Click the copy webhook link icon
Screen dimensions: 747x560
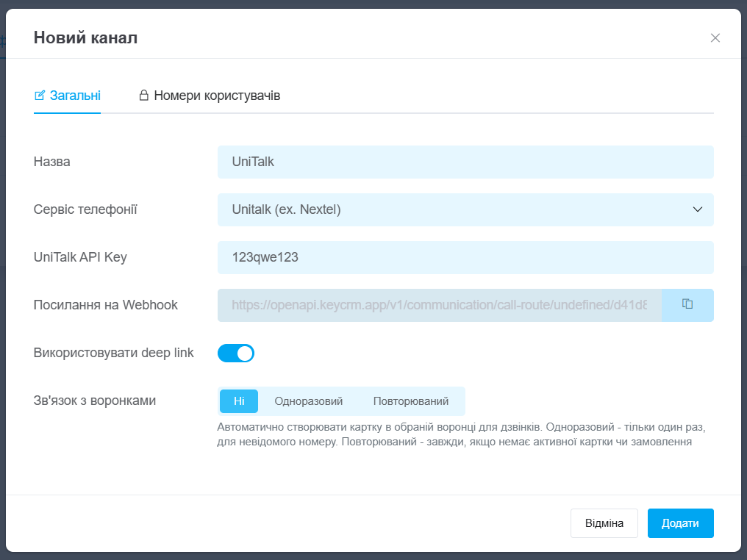(687, 304)
